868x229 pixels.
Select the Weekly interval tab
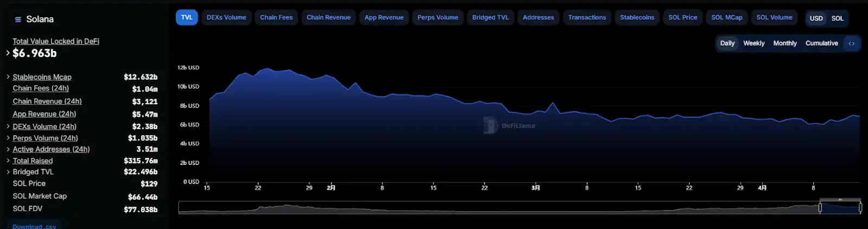point(754,43)
